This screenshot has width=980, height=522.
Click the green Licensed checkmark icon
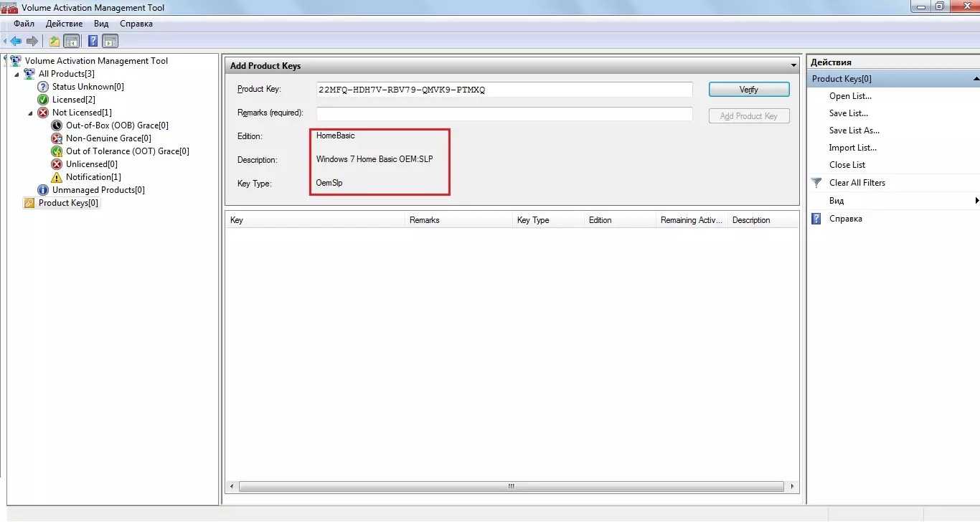[43, 100]
